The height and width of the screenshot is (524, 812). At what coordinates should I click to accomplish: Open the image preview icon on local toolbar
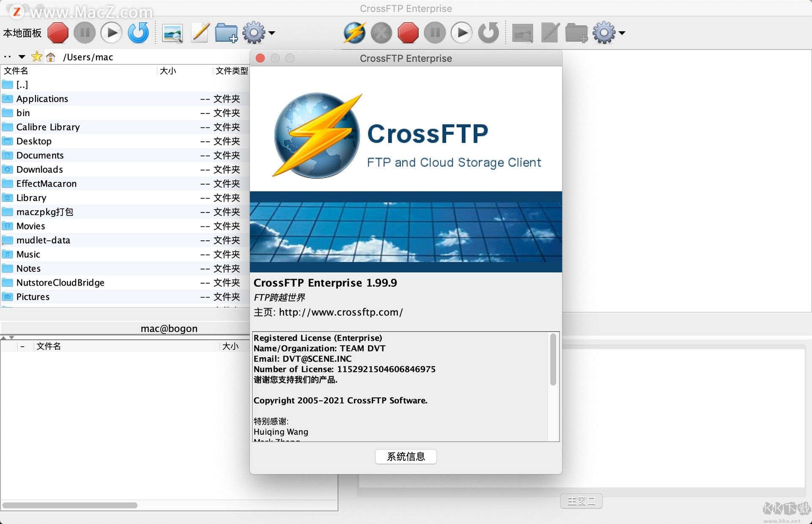(173, 32)
